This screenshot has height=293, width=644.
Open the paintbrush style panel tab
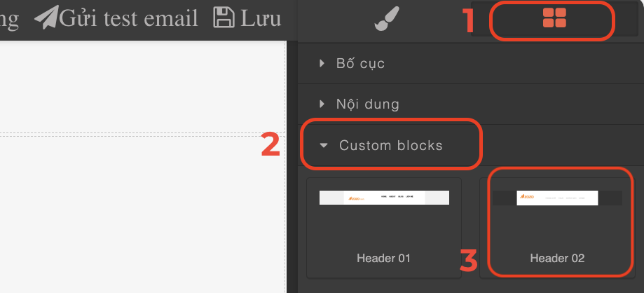(x=387, y=18)
